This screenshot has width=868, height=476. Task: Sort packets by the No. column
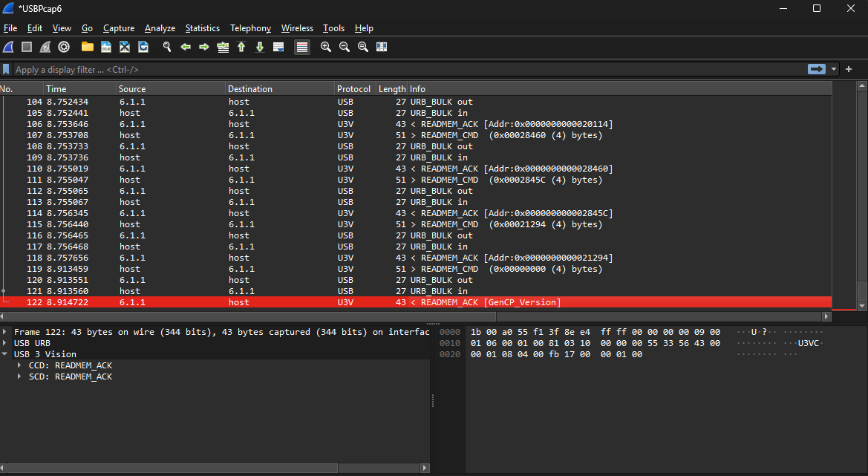[22, 89]
